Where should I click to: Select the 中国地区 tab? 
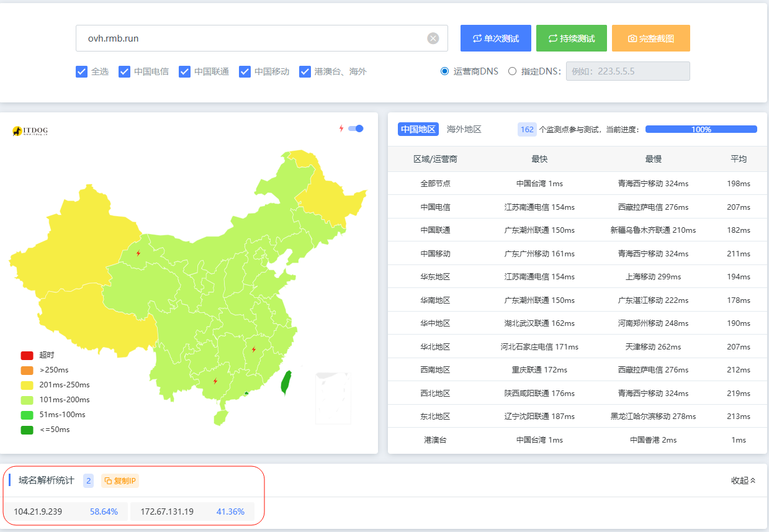418,129
